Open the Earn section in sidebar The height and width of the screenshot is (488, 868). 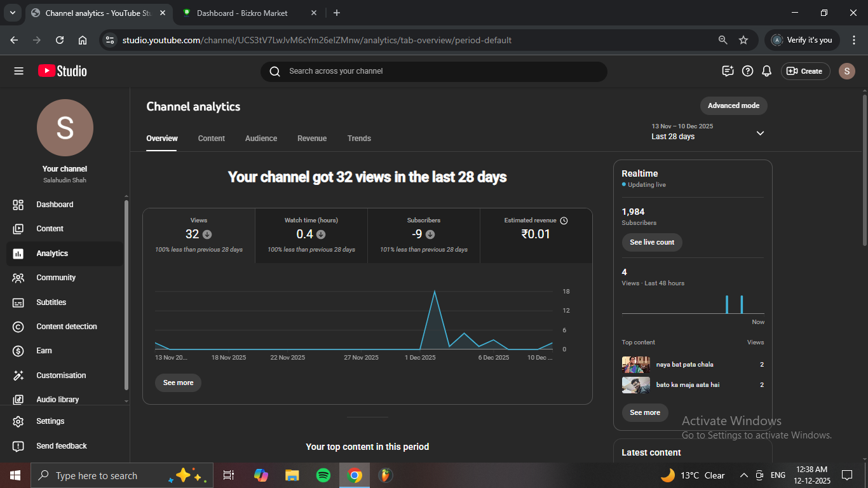click(44, 351)
